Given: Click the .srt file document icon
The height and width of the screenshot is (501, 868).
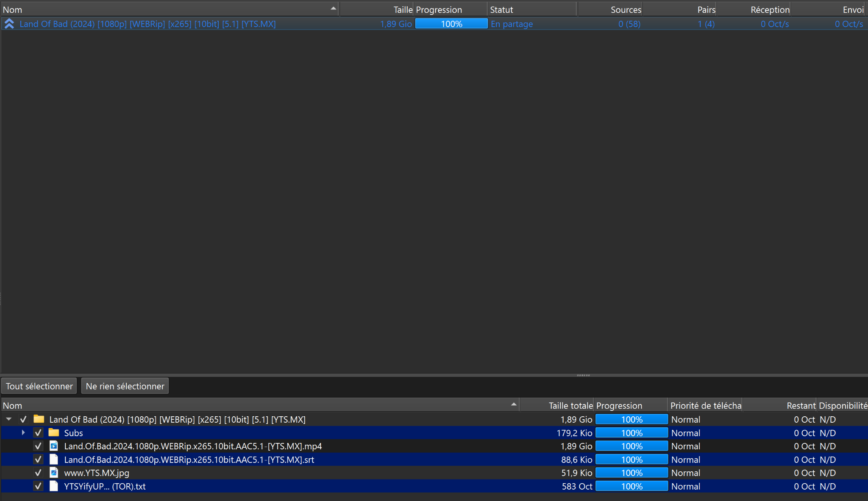Looking at the screenshot, I should 54,459.
